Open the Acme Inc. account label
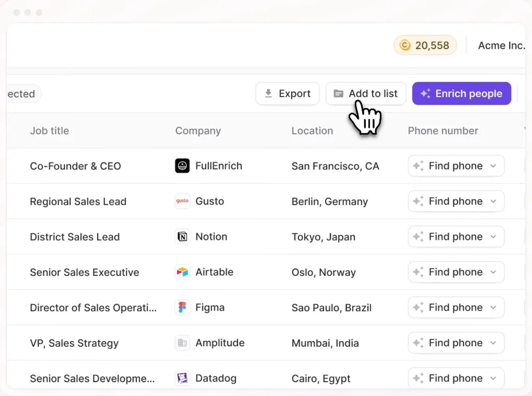Image resolution: width=532 pixels, height=396 pixels. (501, 45)
